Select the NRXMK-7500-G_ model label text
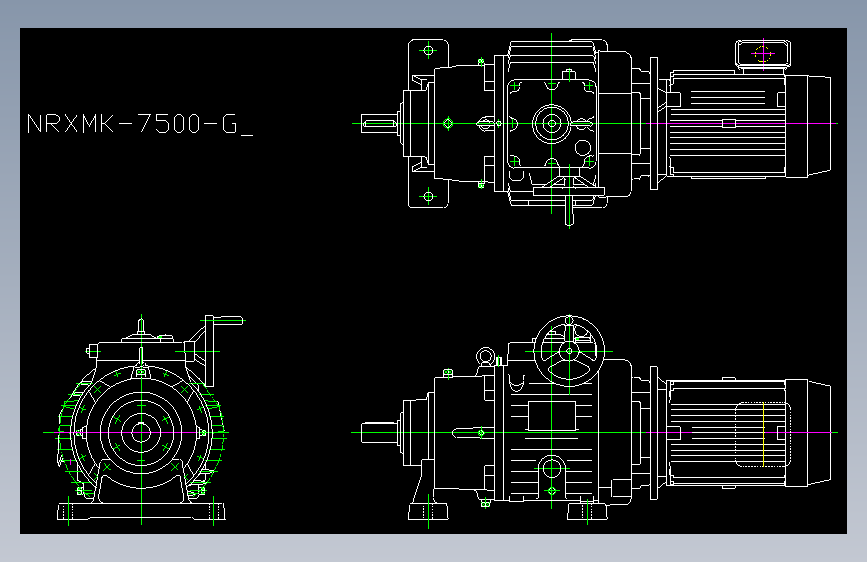Viewport: 867px width, 562px height. click(x=139, y=124)
